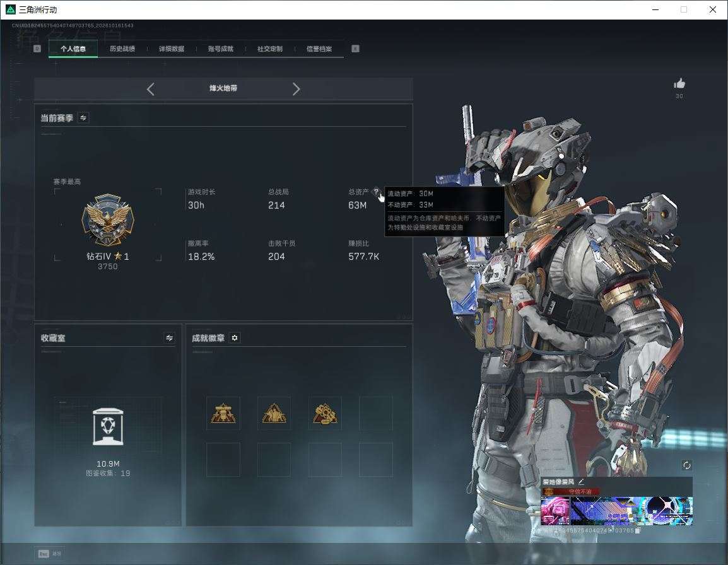Image resolution: width=728 pixels, height=565 pixels.
Task: Click the 214 total matches value
Action: pos(276,205)
